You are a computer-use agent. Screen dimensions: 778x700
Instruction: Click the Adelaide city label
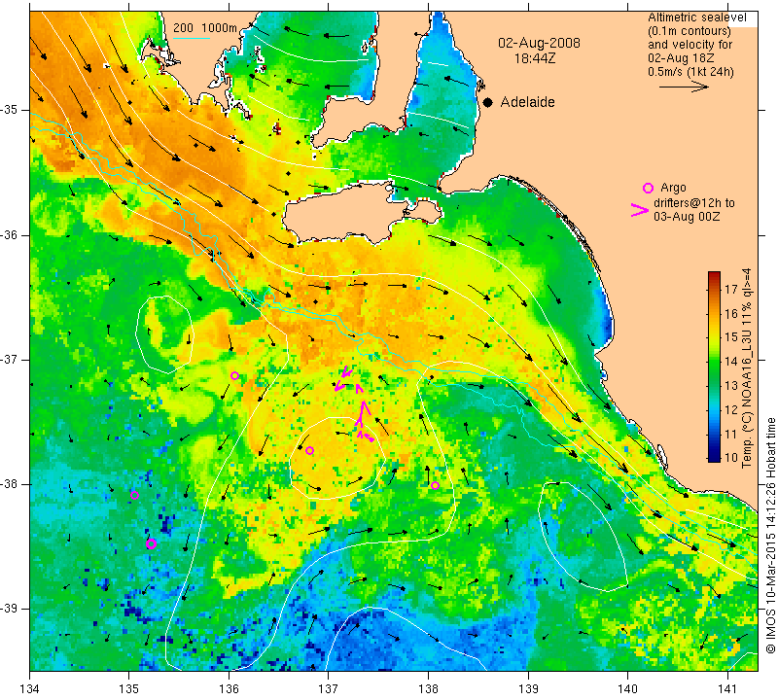pos(527,102)
